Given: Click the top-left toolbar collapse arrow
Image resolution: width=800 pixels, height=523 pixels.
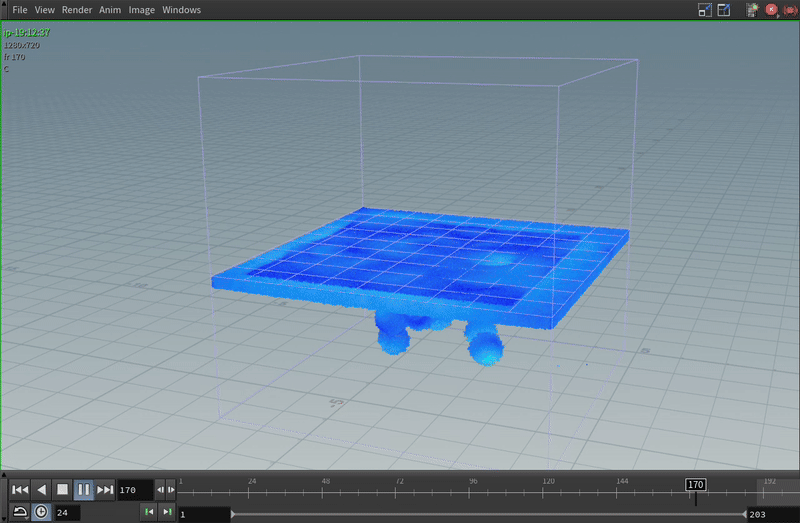Looking at the screenshot, I should (4, 4).
